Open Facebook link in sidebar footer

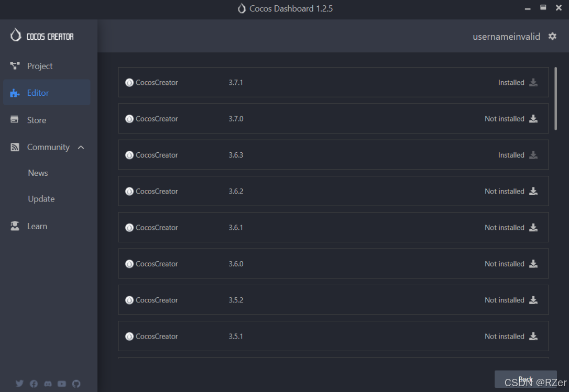click(34, 384)
